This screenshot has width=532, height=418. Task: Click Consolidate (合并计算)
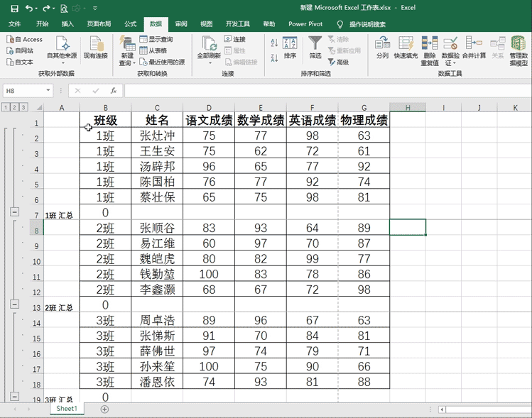(x=474, y=48)
